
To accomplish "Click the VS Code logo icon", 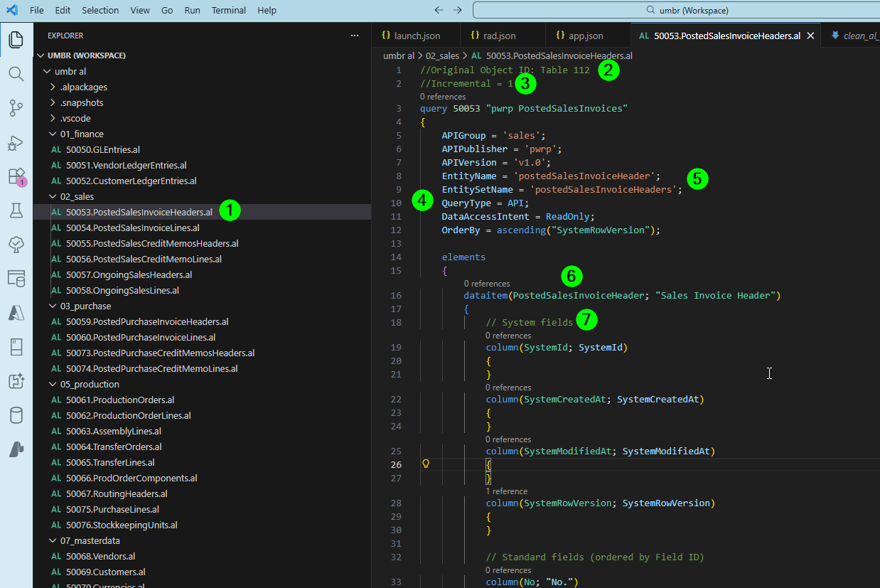I will tap(12, 10).
